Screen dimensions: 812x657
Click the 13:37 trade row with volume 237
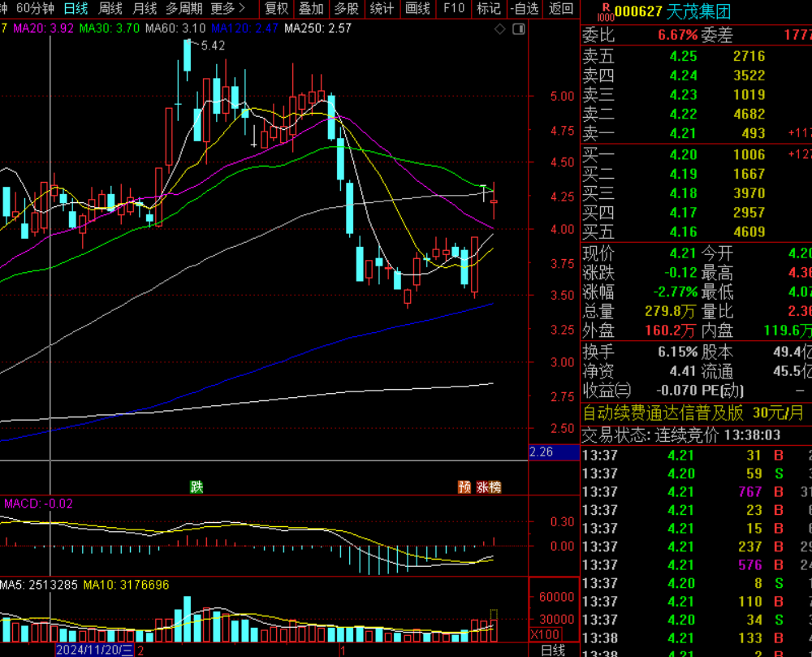point(696,547)
